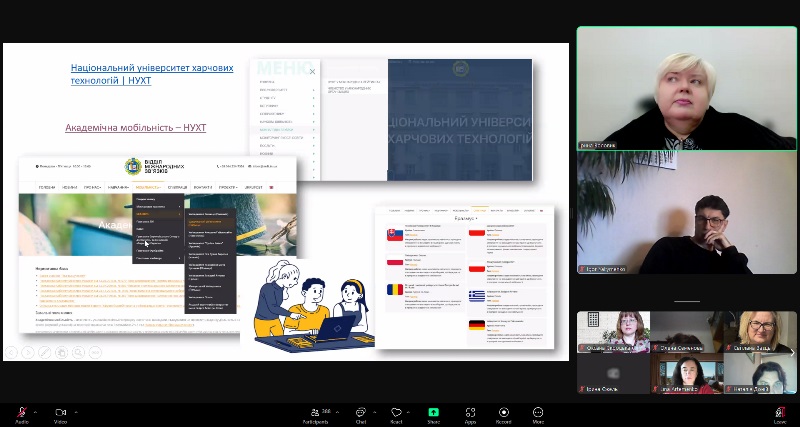Select the man in glasses video tile
This screenshot has width=800, height=427.
687,213
